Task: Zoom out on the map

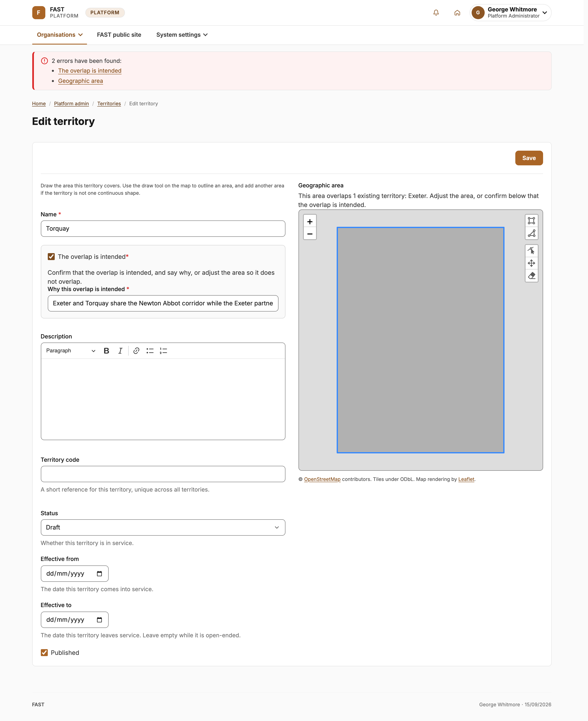Action: click(x=310, y=234)
